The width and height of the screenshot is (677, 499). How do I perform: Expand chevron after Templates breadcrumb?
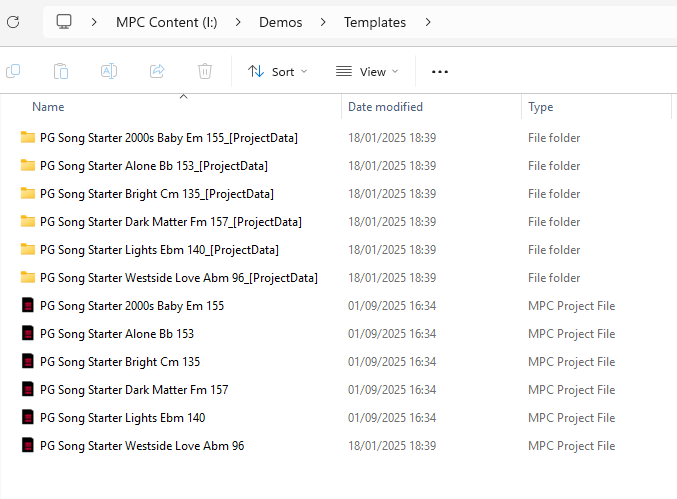click(428, 22)
